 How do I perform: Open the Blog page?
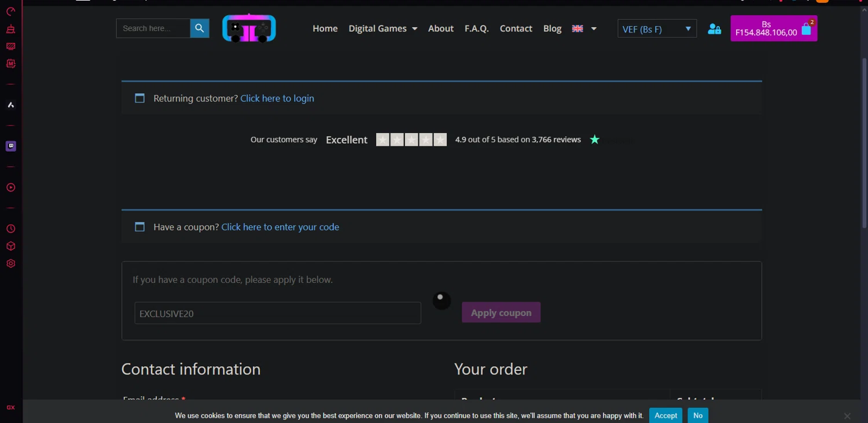[x=553, y=28]
